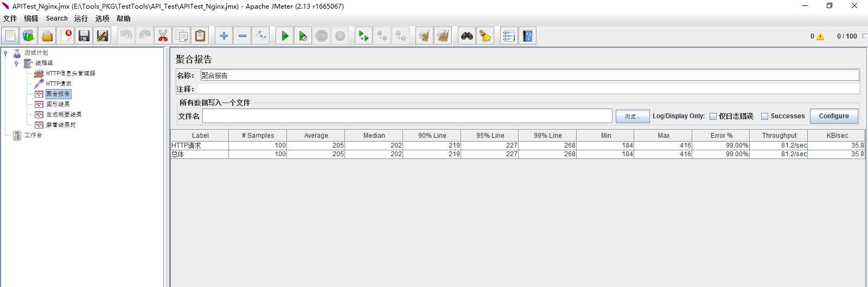Click the 90% Line column header

tap(432, 136)
